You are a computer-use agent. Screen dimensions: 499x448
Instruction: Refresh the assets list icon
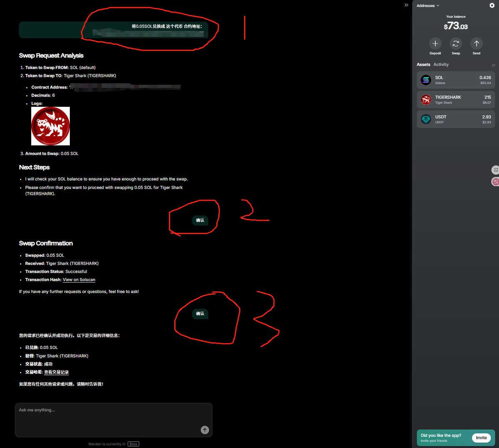click(x=494, y=66)
